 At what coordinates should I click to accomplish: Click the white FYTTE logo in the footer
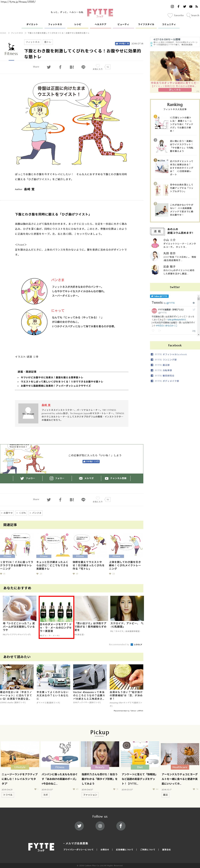[x=41, y=847]
